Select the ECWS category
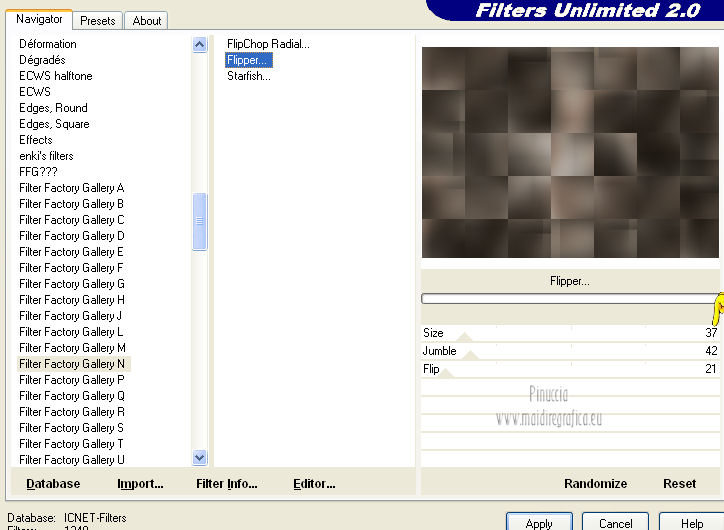Screen dimensions: 724x530 [35, 92]
